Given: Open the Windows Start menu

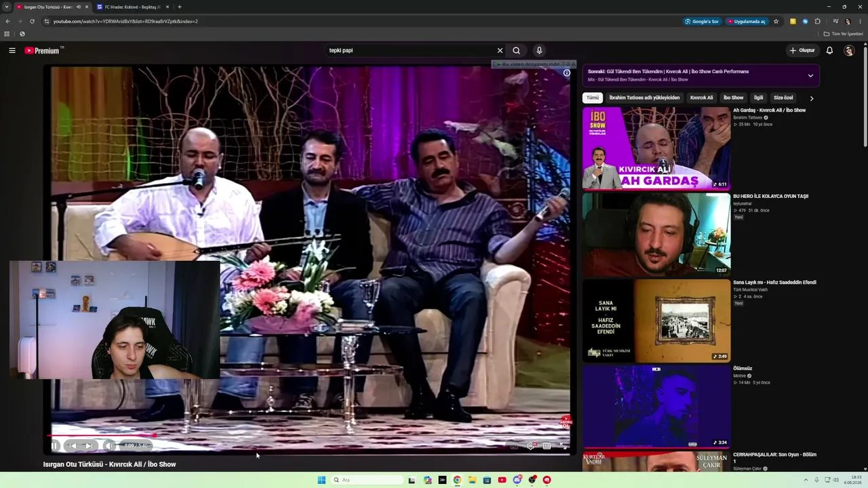Looking at the screenshot, I should click(x=321, y=480).
